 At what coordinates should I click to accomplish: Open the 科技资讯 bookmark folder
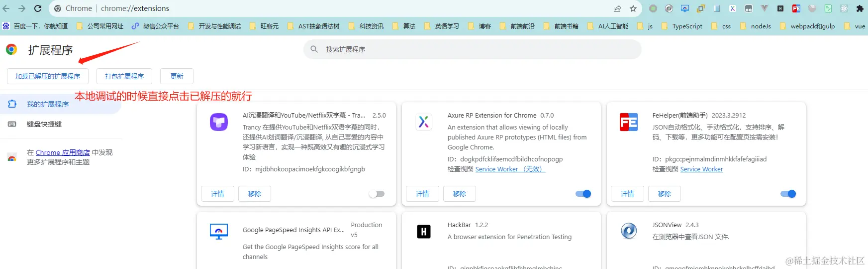[366, 26]
